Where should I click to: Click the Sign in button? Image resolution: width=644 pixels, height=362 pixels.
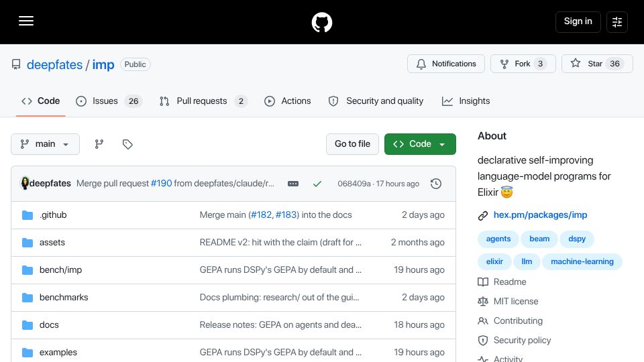(x=578, y=21)
